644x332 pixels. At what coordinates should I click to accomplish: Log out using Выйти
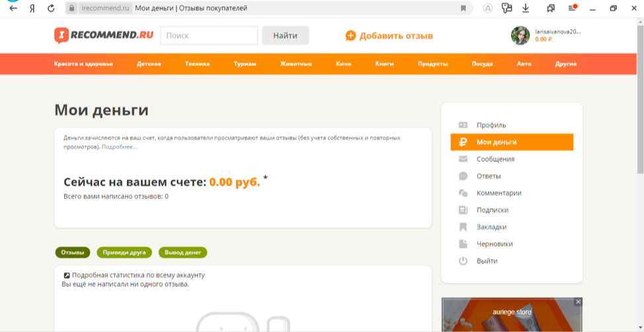click(487, 261)
